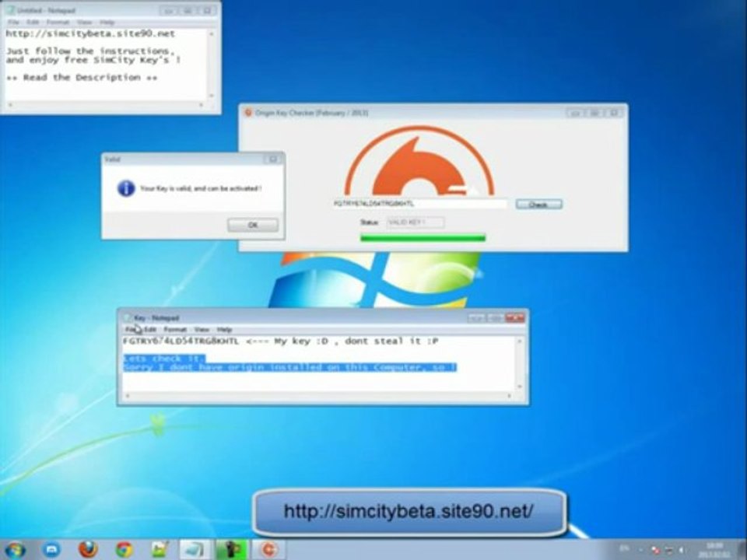Image resolution: width=747 pixels, height=560 pixels.
Task: Open View menu in Untitled - Notepad
Action: [x=84, y=23]
